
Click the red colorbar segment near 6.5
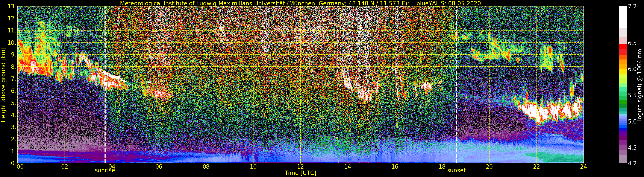[623, 47]
